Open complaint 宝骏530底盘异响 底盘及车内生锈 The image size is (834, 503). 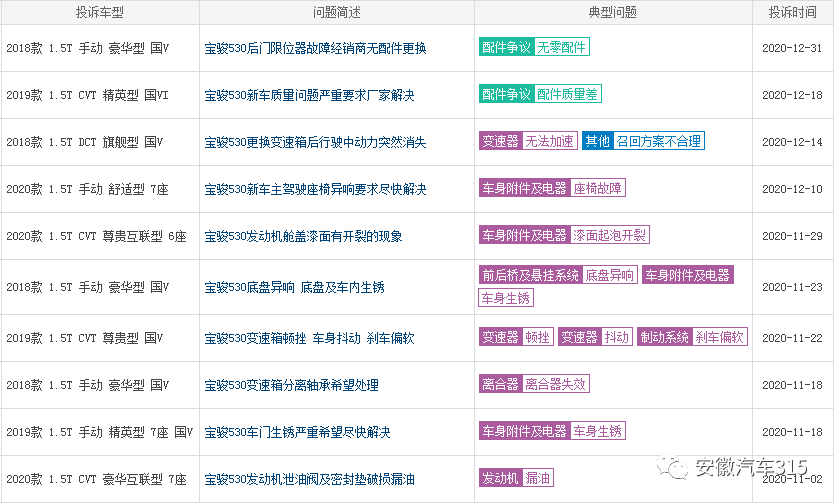[x=295, y=287]
